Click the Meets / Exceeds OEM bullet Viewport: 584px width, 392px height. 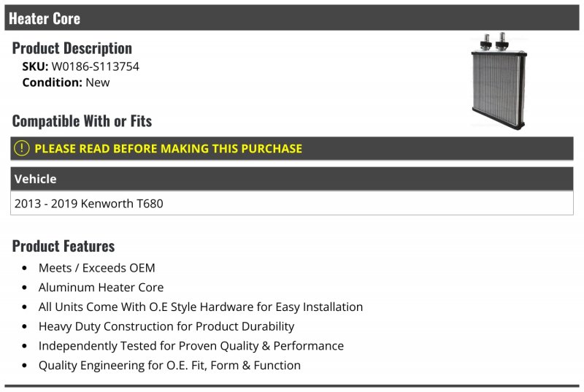click(97, 268)
